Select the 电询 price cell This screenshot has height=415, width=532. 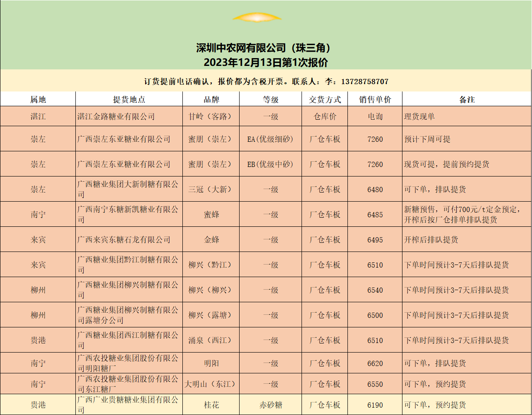point(375,117)
